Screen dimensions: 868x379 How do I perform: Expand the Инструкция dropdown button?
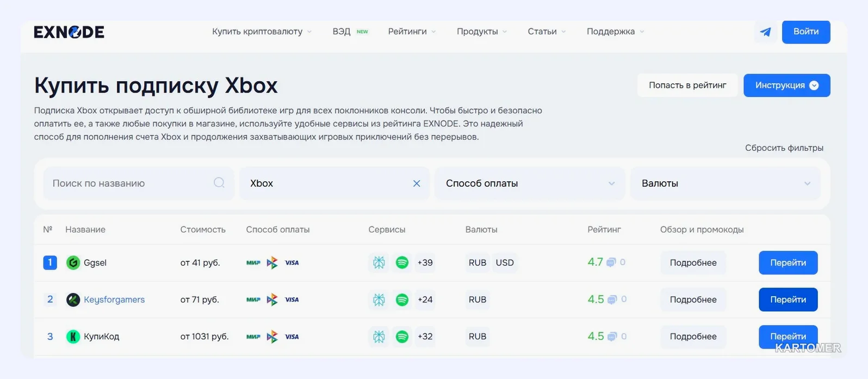[x=786, y=85]
